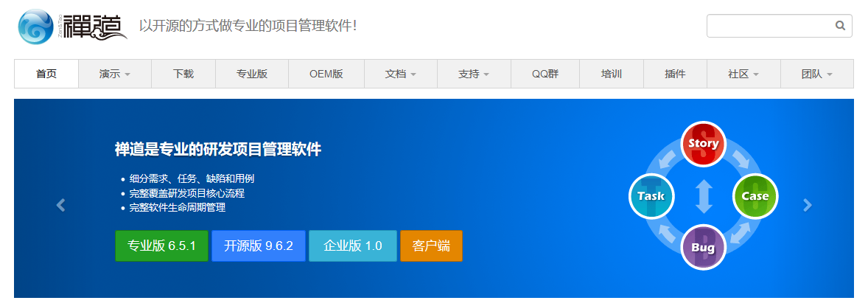
Task: Open the 专业版 menu item
Action: (252, 74)
